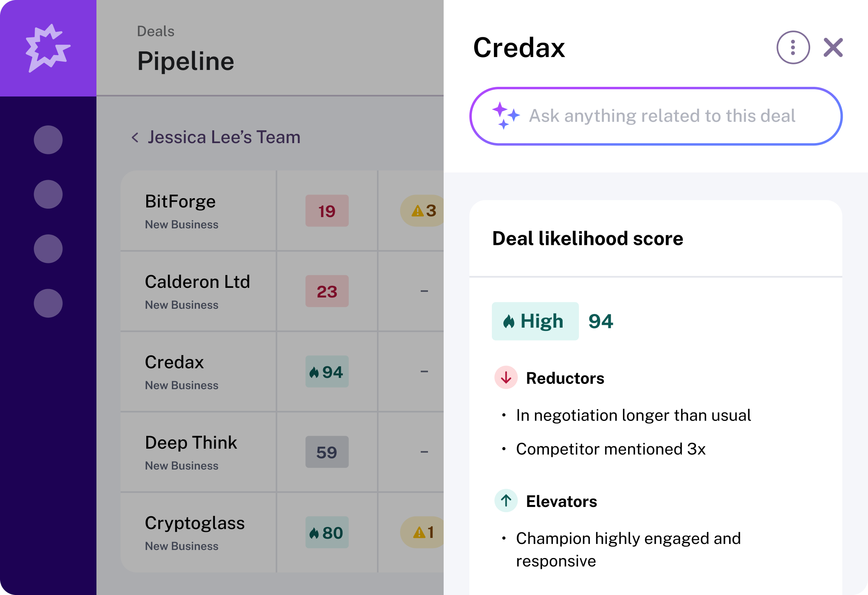Open the three-dot more options menu
The height and width of the screenshot is (595, 868).
[793, 47]
